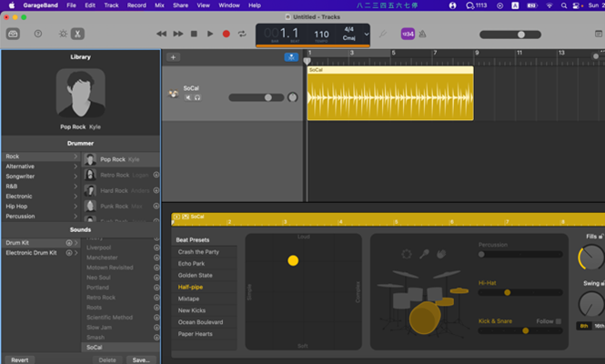Solo the SoCal track with headphones
The width and height of the screenshot is (605, 364).
tap(197, 97)
